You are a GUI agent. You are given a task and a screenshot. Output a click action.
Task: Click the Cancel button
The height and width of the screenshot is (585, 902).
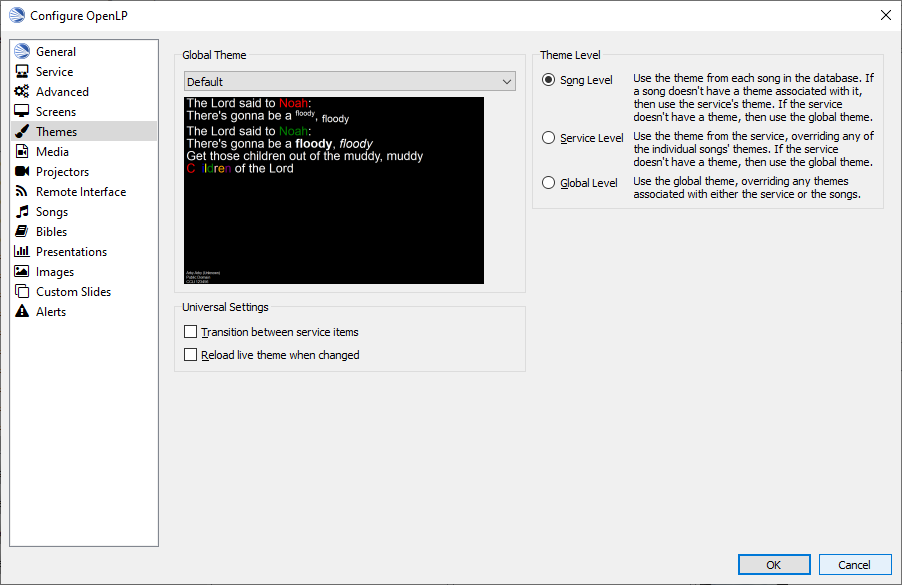click(x=855, y=564)
